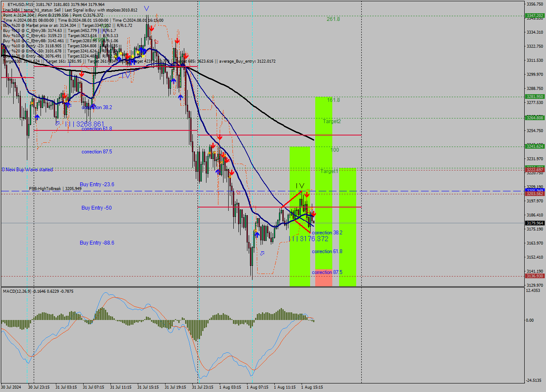This screenshot has height=392, width=546.
Task: Click the 3129.970 price axis tick
Action: (535, 285)
